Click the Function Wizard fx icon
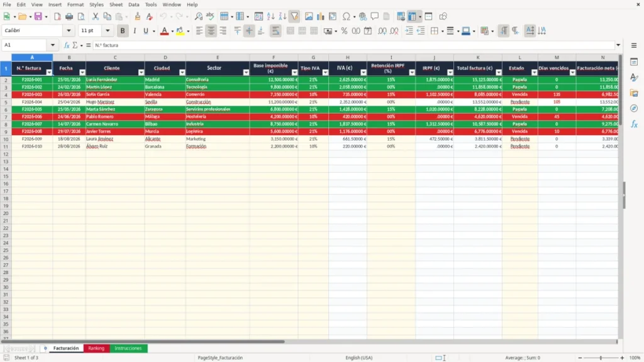This screenshot has height=362, width=644. click(67, 45)
